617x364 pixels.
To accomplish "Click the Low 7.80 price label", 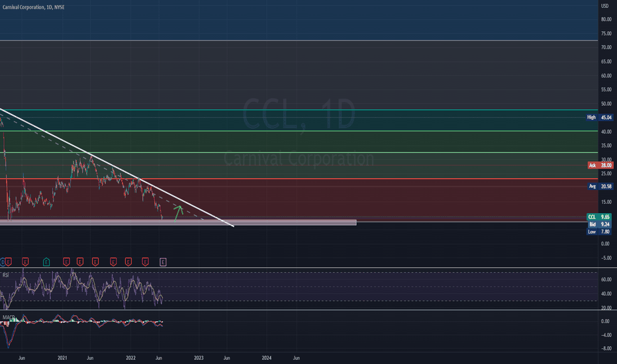I will [598, 232].
